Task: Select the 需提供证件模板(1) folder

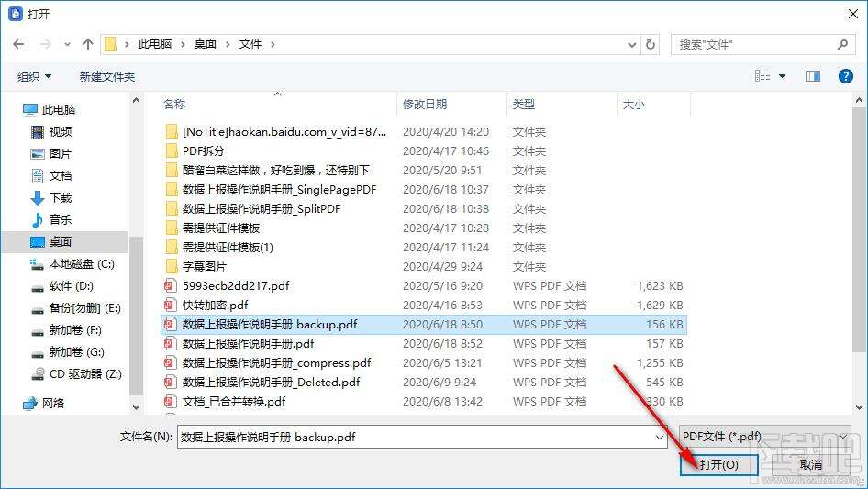Action: coord(228,248)
